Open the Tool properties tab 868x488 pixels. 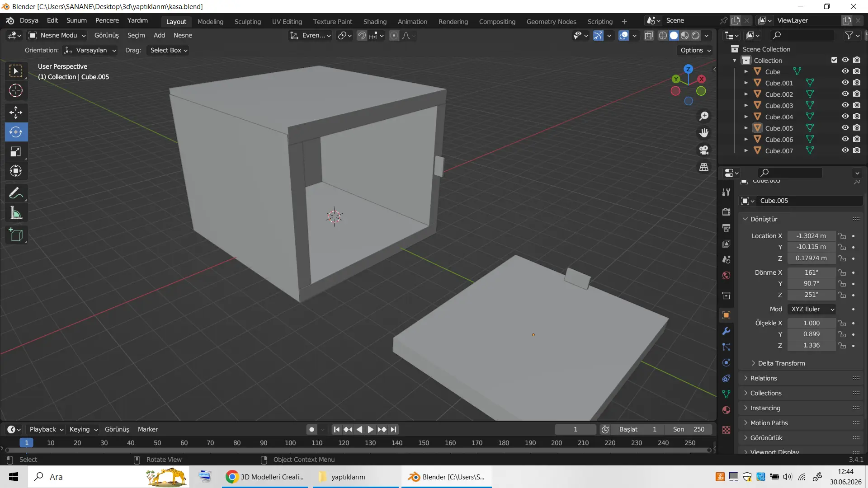pos(726,192)
